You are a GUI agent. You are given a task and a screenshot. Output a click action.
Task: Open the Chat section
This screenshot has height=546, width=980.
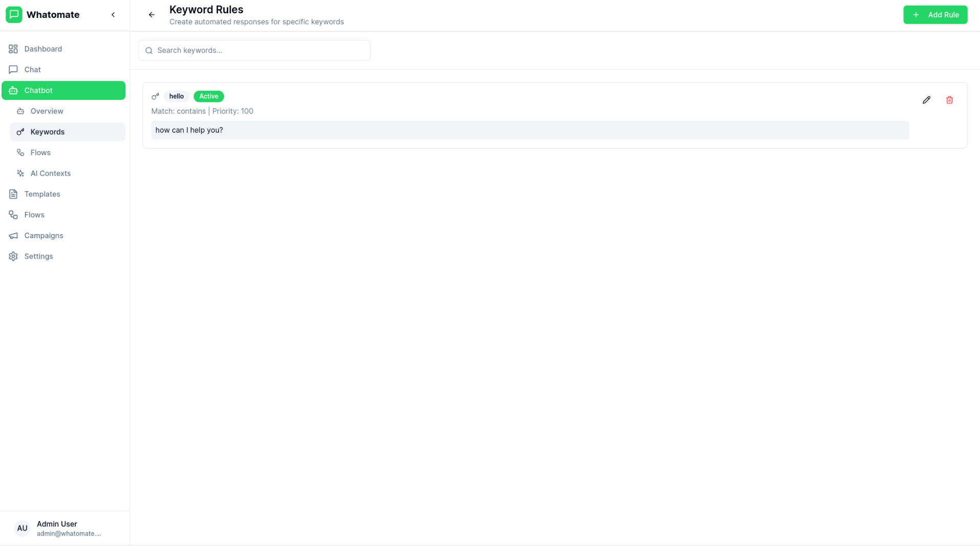point(32,70)
